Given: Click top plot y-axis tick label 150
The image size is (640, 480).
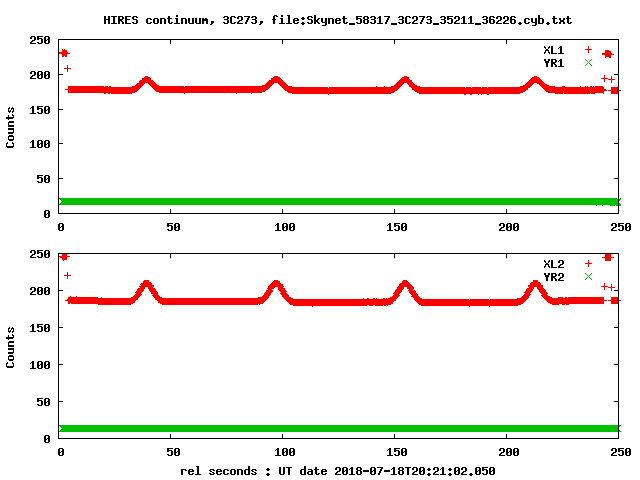Looking at the screenshot, I should tap(40, 110).
